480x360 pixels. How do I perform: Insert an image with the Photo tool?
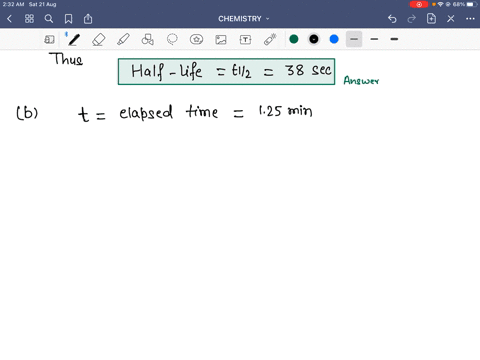click(221, 40)
